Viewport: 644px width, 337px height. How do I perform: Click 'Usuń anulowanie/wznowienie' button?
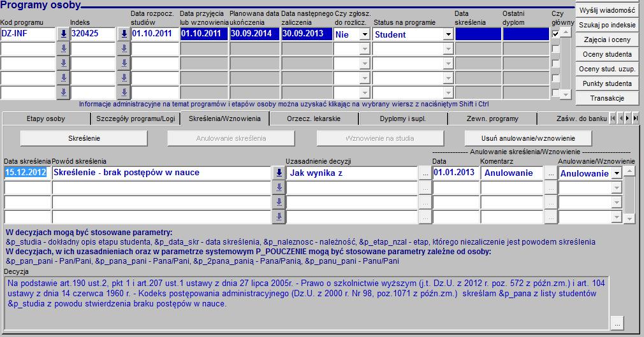pos(528,138)
